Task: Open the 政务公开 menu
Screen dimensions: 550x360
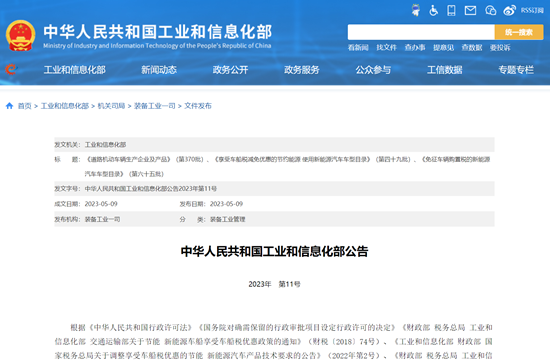Action: (230, 70)
